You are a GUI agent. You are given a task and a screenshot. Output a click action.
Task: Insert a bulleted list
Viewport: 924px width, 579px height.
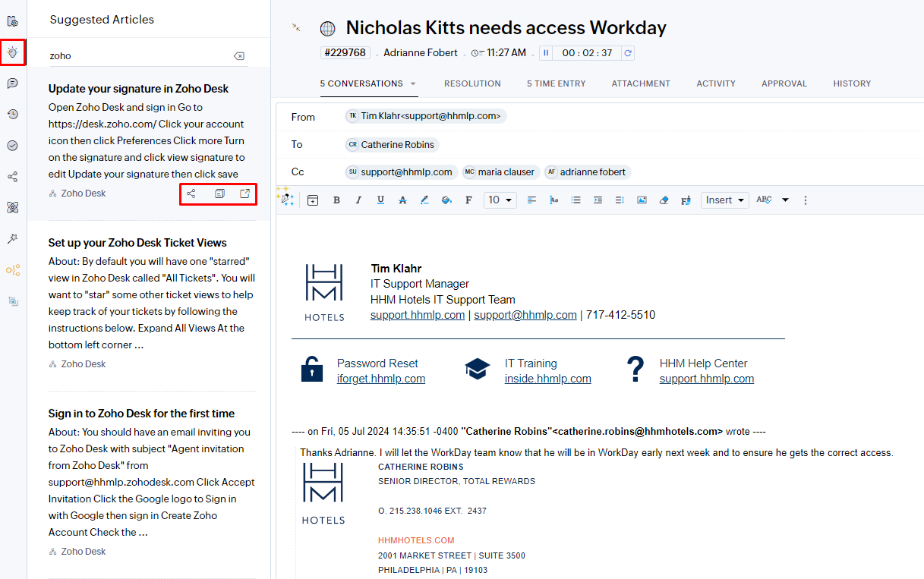(x=576, y=200)
